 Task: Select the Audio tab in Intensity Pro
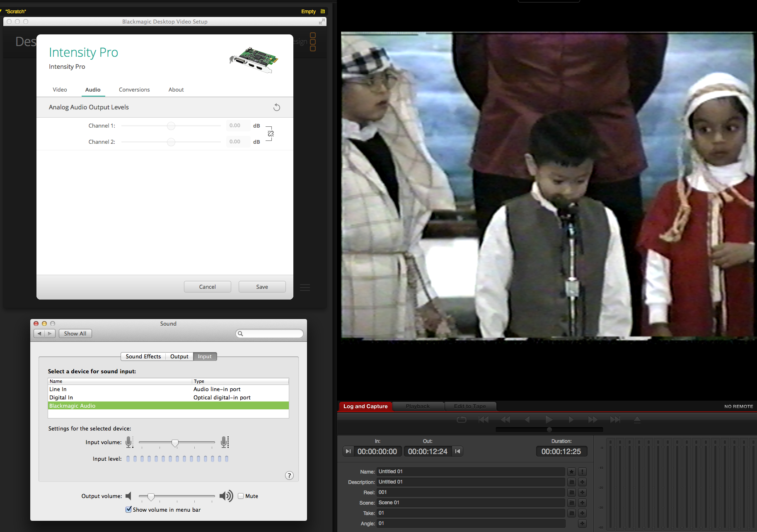tap(93, 89)
